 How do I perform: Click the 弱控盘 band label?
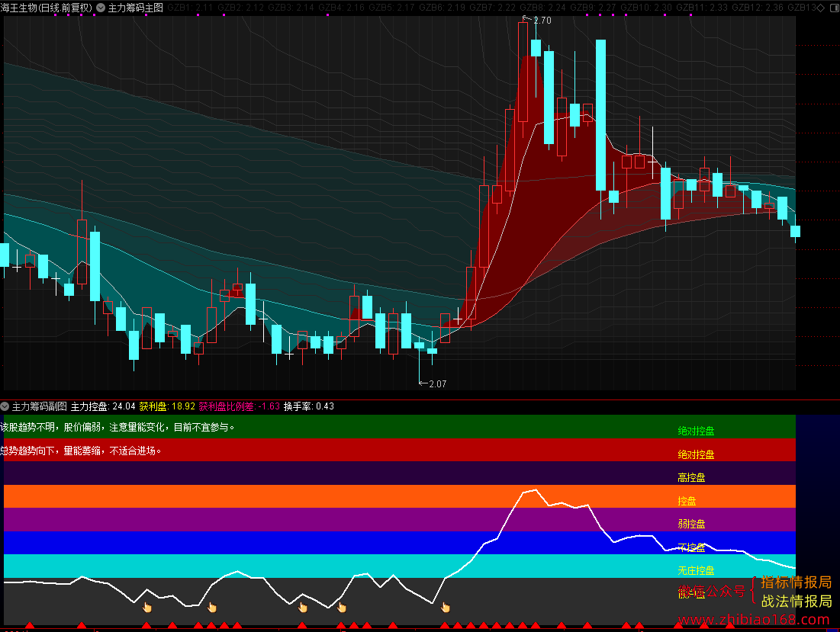pos(691,524)
